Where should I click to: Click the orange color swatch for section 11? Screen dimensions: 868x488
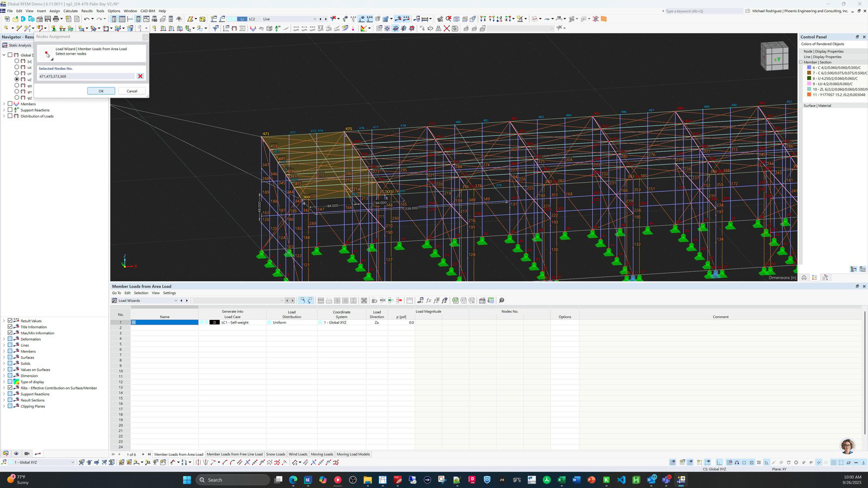point(809,95)
